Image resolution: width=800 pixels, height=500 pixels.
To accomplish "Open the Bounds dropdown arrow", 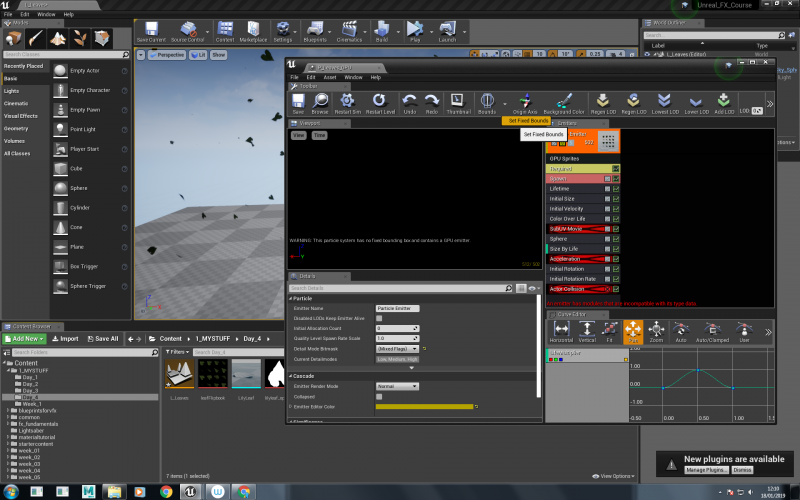I will click(x=505, y=104).
